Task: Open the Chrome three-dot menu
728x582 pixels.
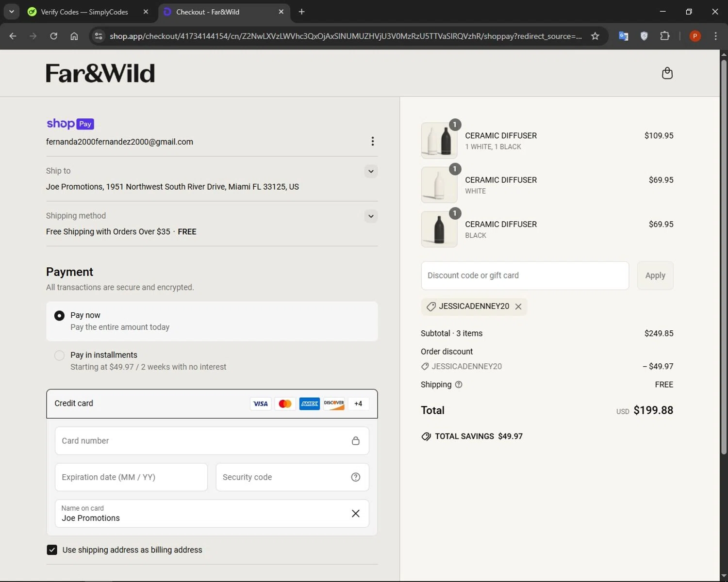Action: click(715, 36)
